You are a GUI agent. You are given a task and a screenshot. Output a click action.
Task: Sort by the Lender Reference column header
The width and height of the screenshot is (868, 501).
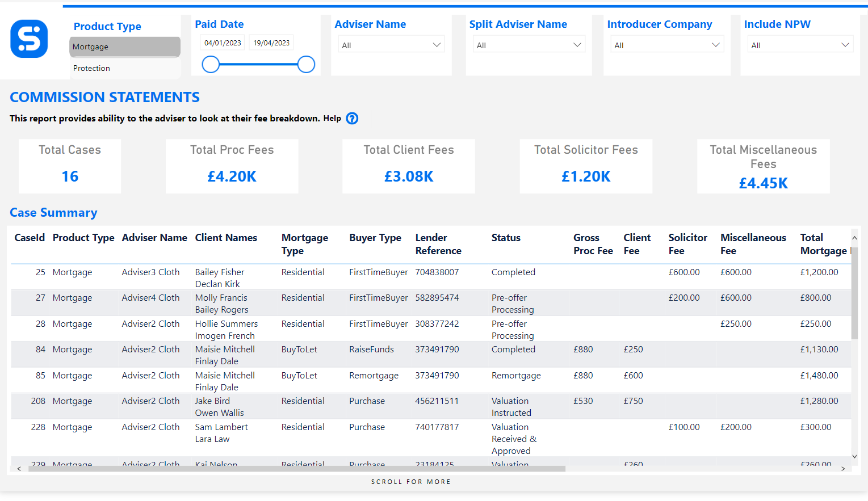pyautogui.click(x=438, y=244)
